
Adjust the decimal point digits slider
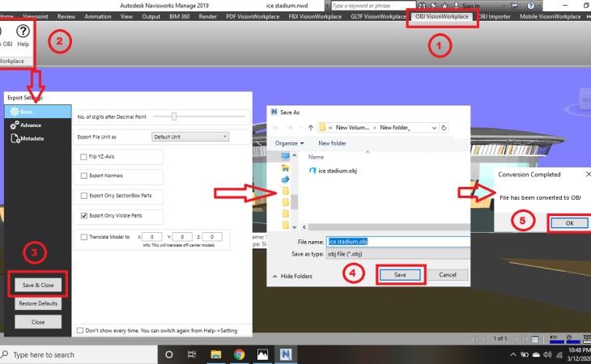coord(174,116)
